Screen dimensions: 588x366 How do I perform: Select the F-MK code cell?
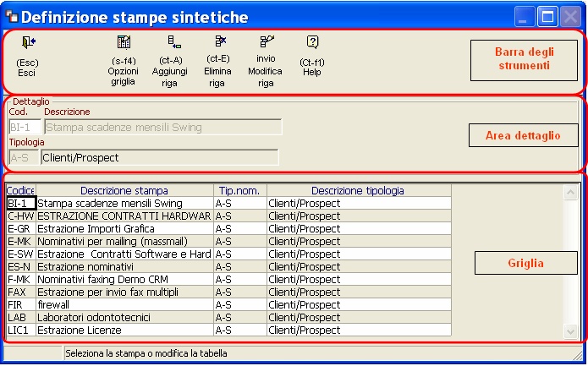[21, 280]
